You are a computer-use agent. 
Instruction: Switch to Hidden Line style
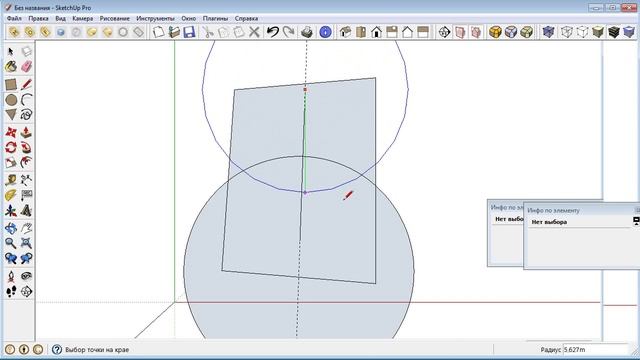[582, 32]
